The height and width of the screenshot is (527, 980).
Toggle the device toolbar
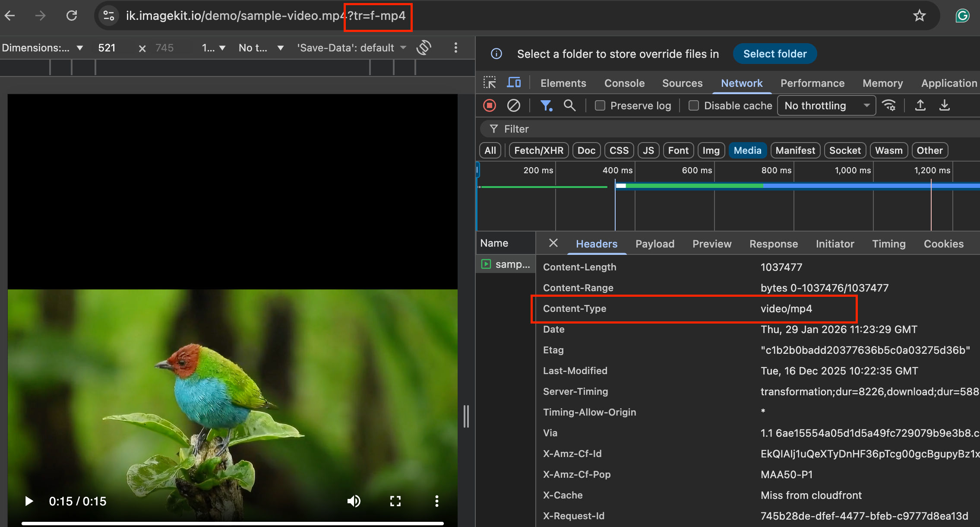click(x=514, y=82)
